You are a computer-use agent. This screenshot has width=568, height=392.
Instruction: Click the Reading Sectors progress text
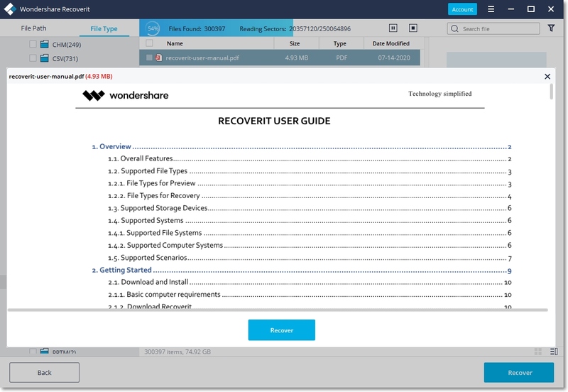(x=295, y=28)
